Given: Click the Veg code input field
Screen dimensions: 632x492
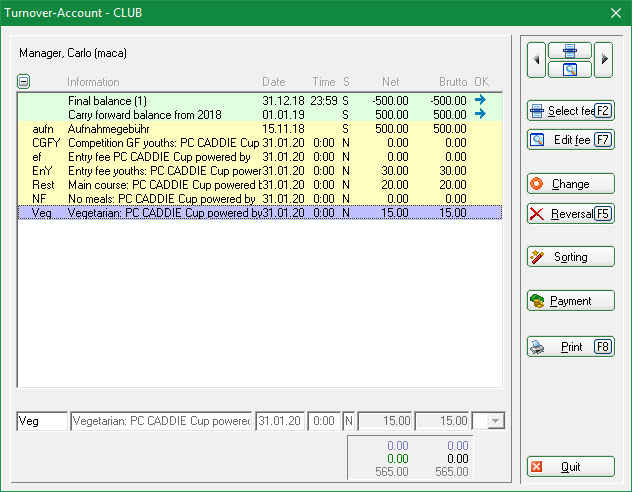Looking at the screenshot, I should tap(42, 422).
